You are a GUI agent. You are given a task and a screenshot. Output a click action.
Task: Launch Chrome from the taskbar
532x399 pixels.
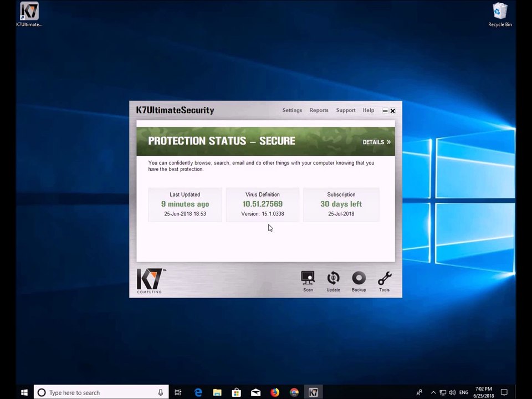[294, 392]
